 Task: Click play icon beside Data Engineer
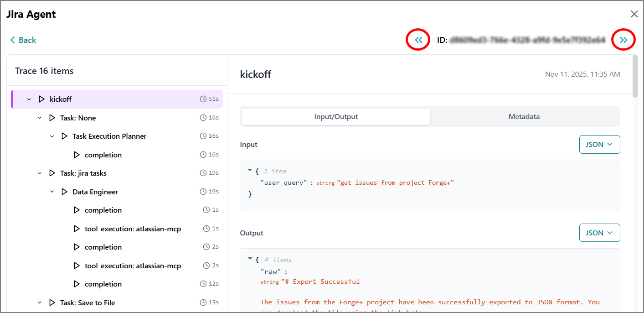pos(64,192)
